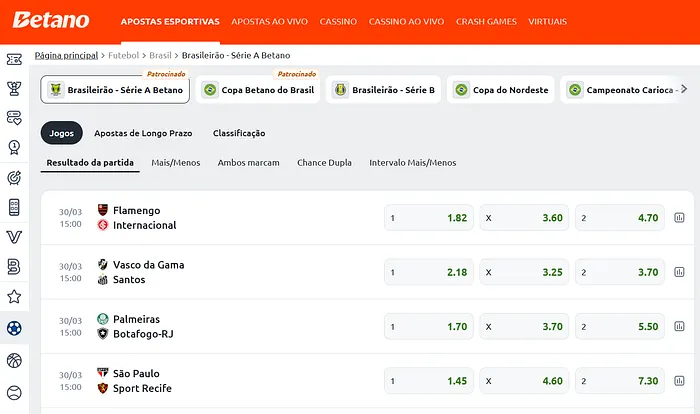The image size is (700, 414).
Task: Select the soccer ball sidebar icon
Action: tap(14, 328)
